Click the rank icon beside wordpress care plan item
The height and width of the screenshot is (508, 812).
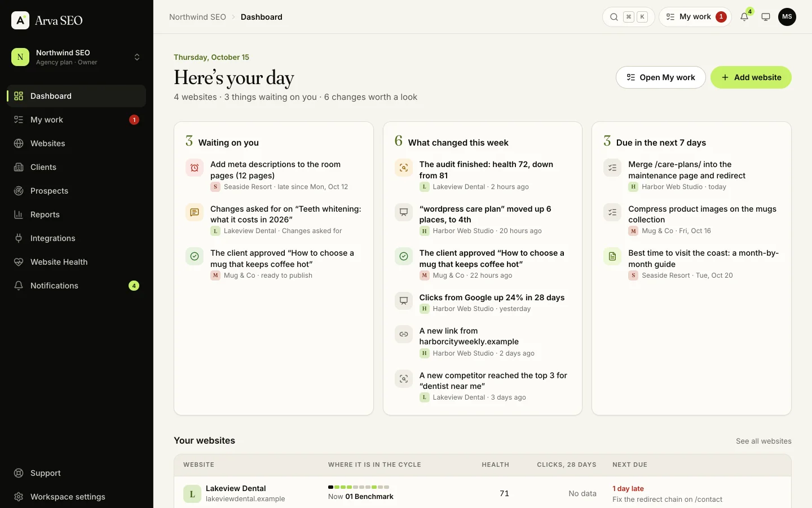point(404,212)
